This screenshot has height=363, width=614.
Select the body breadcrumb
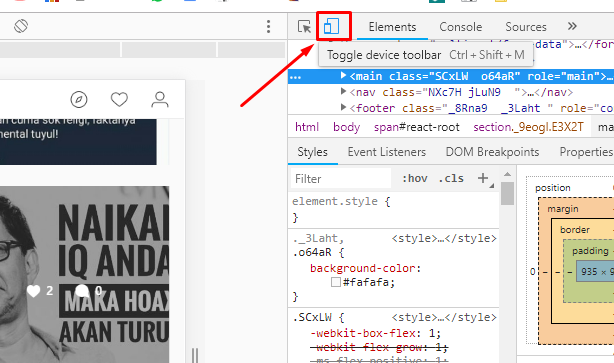[x=346, y=127]
